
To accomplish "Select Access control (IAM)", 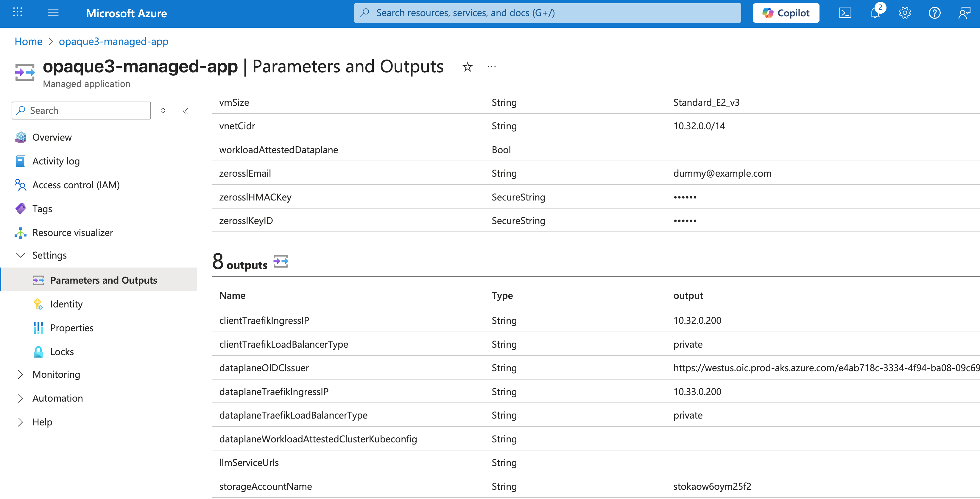I will click(x=76, y=185).
